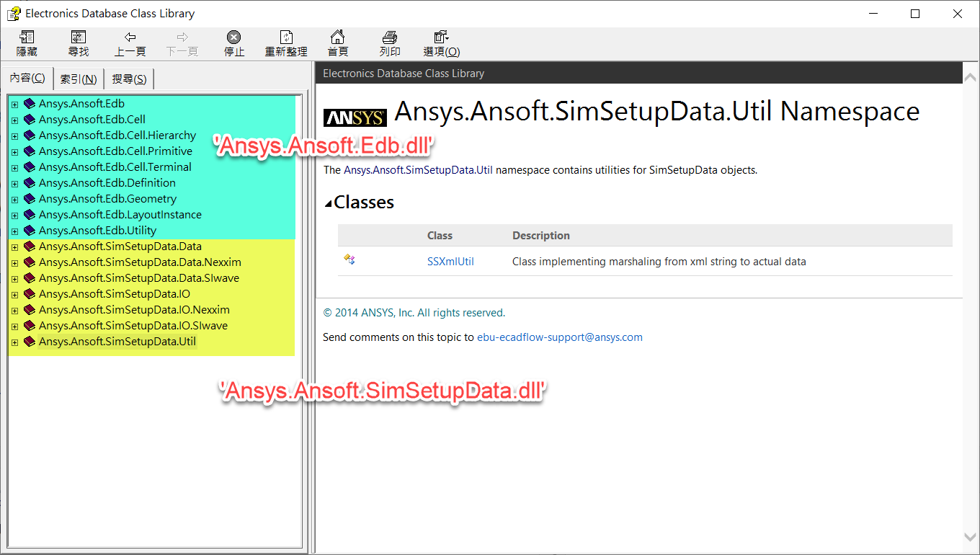Screen dimensions: 980x555
Task: Click book icon beside Ansys.Ansoft.Edb.Utility
Action: (29, 231)
